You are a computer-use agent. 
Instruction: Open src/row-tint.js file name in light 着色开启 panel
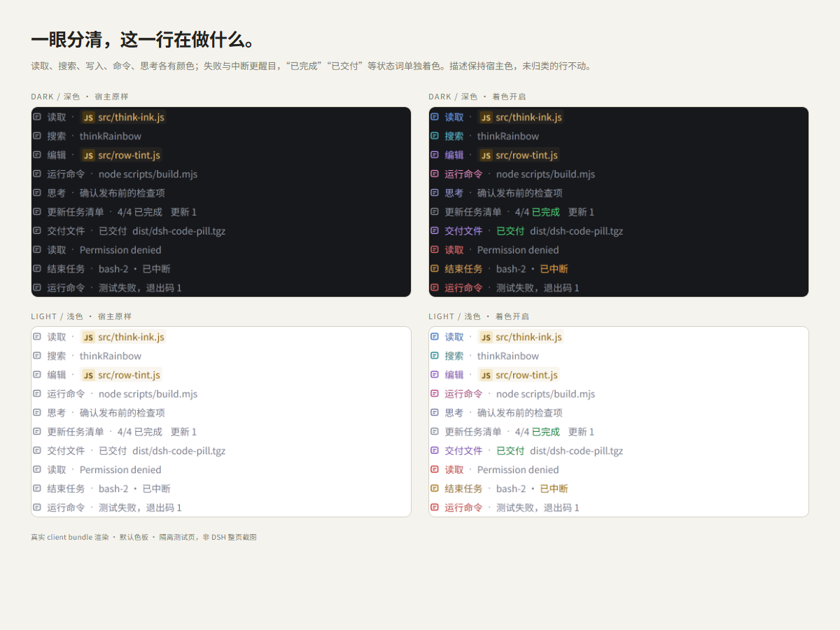coord(526,375)
